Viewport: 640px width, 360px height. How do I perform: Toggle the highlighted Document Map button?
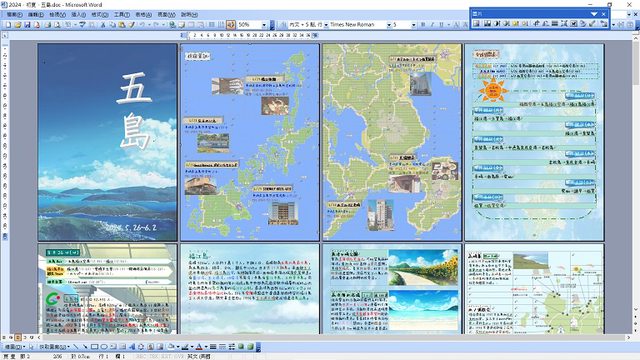click(x=231, y=25)
